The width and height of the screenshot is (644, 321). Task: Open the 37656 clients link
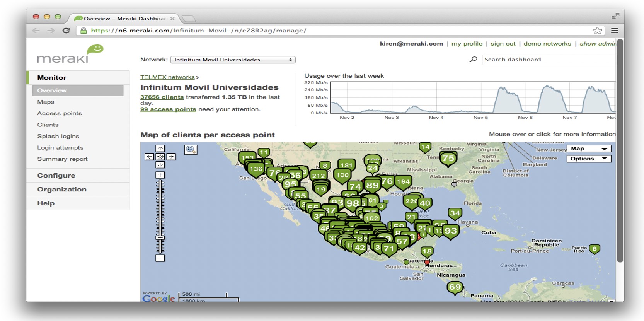click(162, 97)
